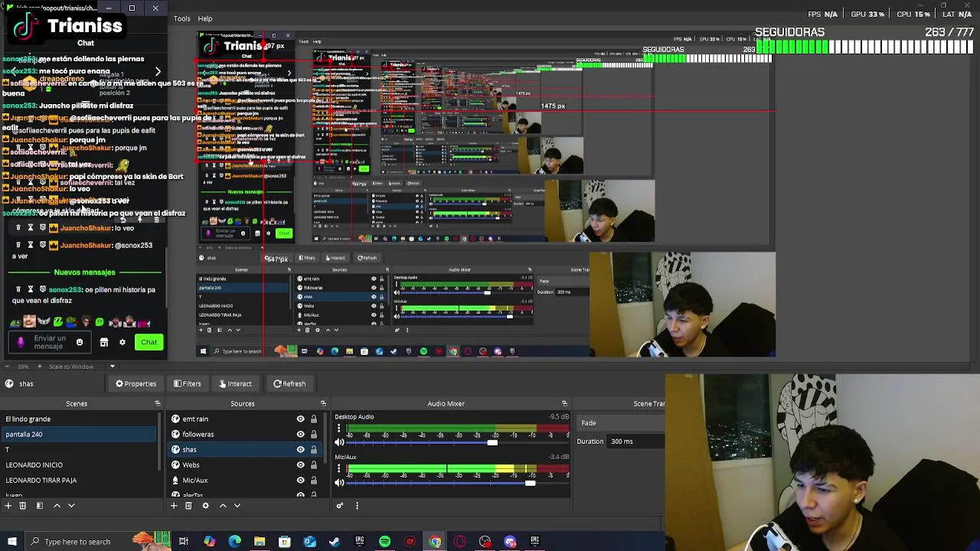The image size is (980, 551).
Task: Add a new scene with the plus icon
Action: [8, 505]
